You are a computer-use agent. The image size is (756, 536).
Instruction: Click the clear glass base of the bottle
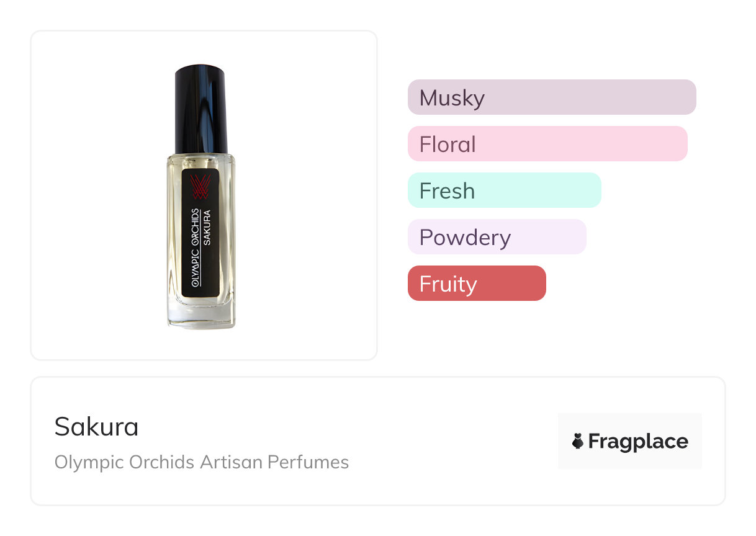(201, 315)
